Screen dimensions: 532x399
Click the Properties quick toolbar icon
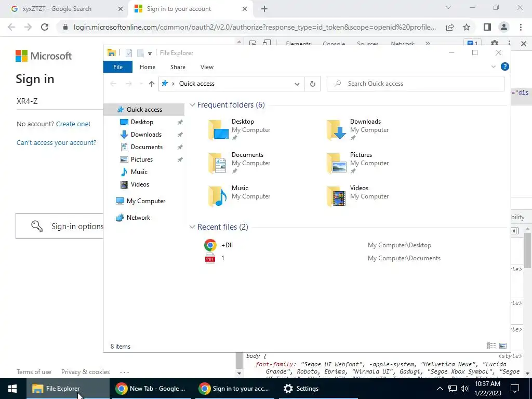(129, 53)
